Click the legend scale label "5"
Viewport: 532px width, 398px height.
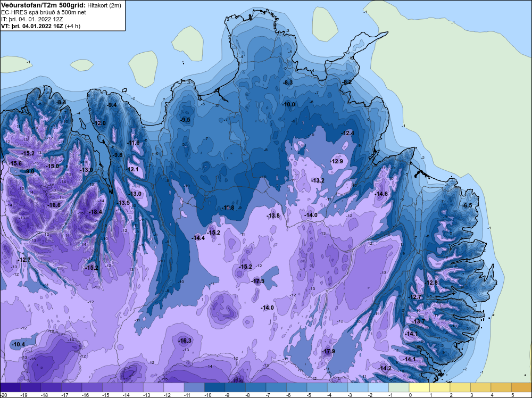[x=512, y=395]
